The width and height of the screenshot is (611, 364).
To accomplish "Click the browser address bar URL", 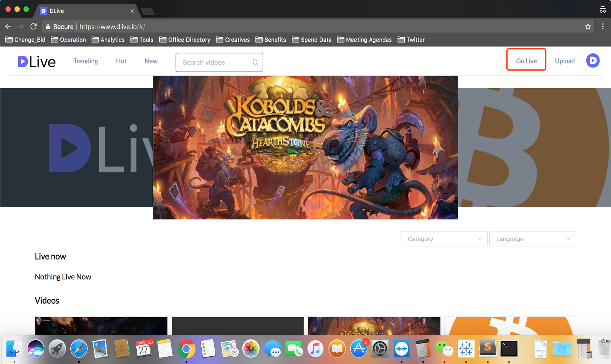I will 112,27.
